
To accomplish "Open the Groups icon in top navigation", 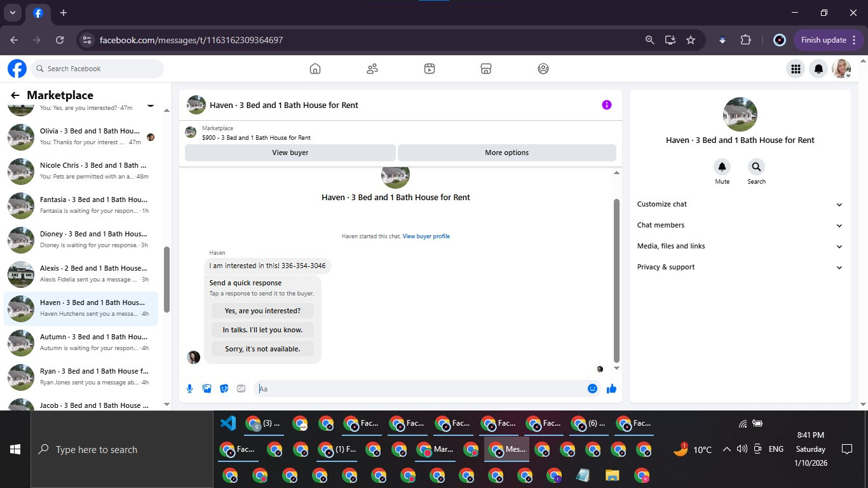I will pyautogui.click(x=543, y=69).
